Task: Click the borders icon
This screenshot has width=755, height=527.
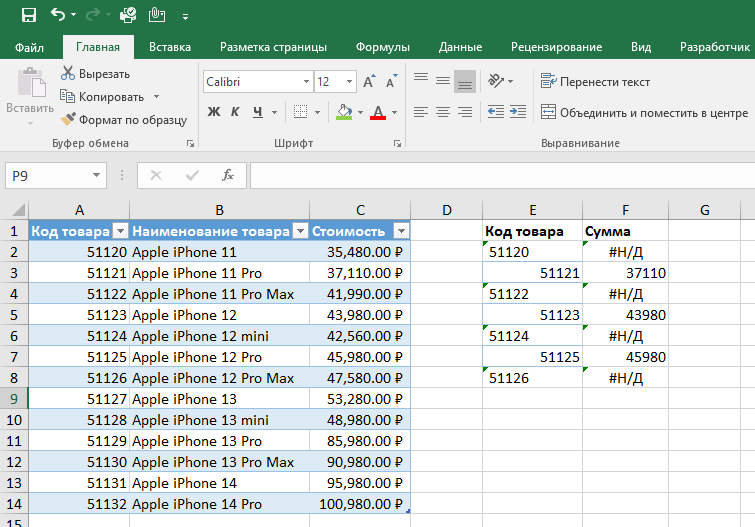Action: point(300,112)
